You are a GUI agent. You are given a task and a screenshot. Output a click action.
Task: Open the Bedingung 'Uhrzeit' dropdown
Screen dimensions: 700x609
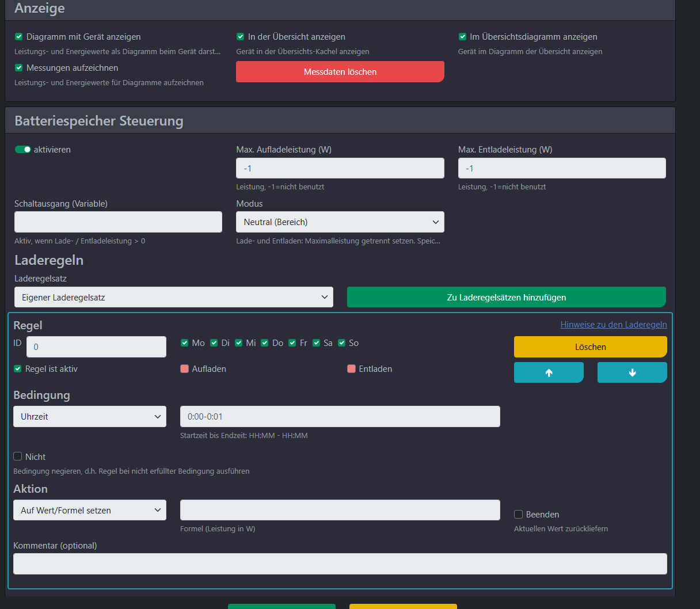[x=90, y=417]
